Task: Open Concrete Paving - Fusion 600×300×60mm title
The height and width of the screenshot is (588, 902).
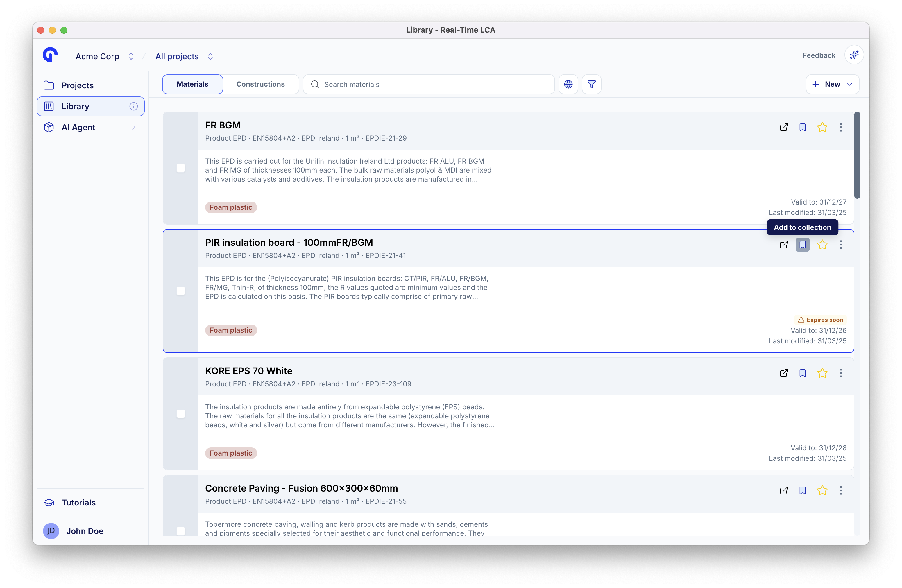Action: tap(301, 488)
